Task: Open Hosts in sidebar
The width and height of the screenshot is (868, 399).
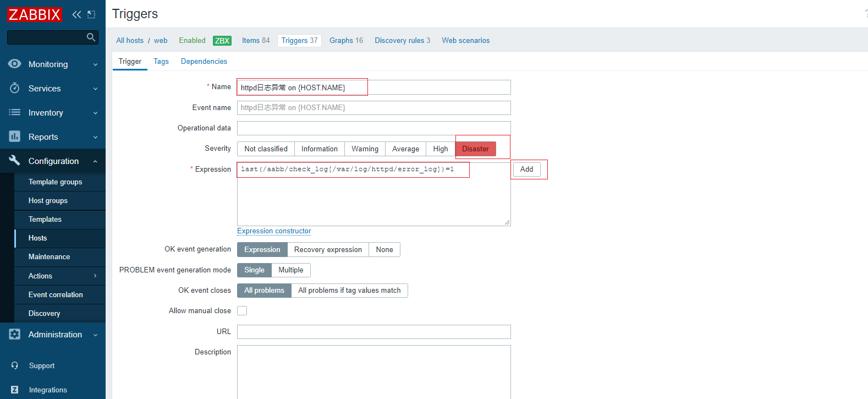Action: [x=60, y=238]
